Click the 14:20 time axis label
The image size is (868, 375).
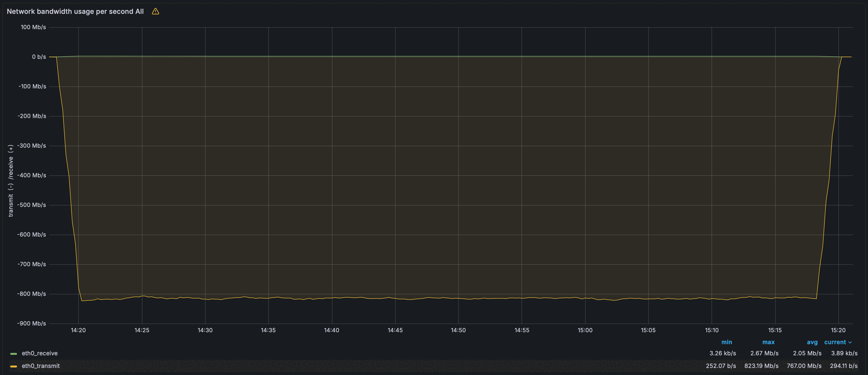[x=78, y=330]
